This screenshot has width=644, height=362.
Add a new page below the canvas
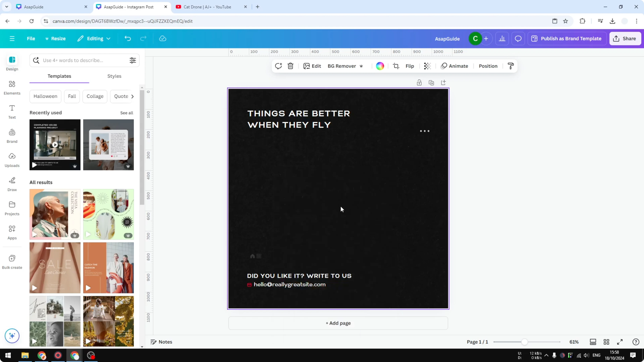(x=338, y=323)
